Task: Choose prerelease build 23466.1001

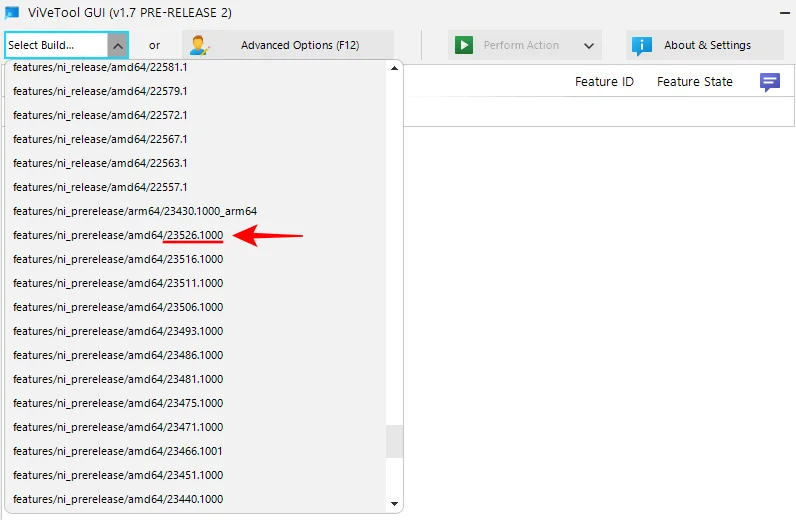Action: pyautogui.click(x=195, y=451)
